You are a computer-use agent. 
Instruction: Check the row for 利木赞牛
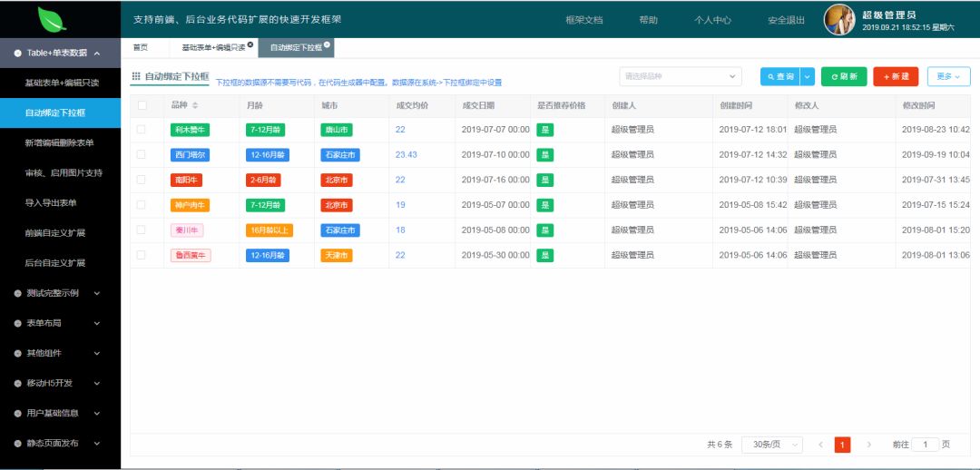(x=142, y=130)
